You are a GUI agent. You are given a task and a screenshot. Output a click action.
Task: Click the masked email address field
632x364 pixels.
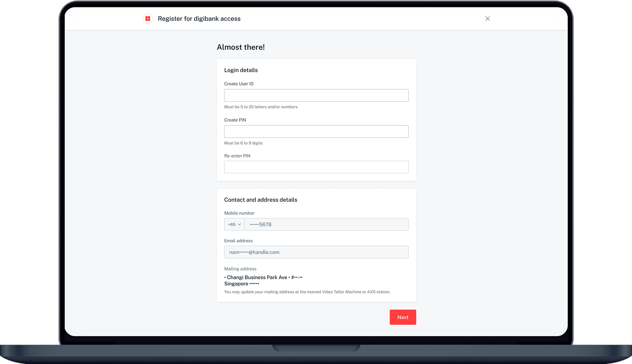coord(316,252)
